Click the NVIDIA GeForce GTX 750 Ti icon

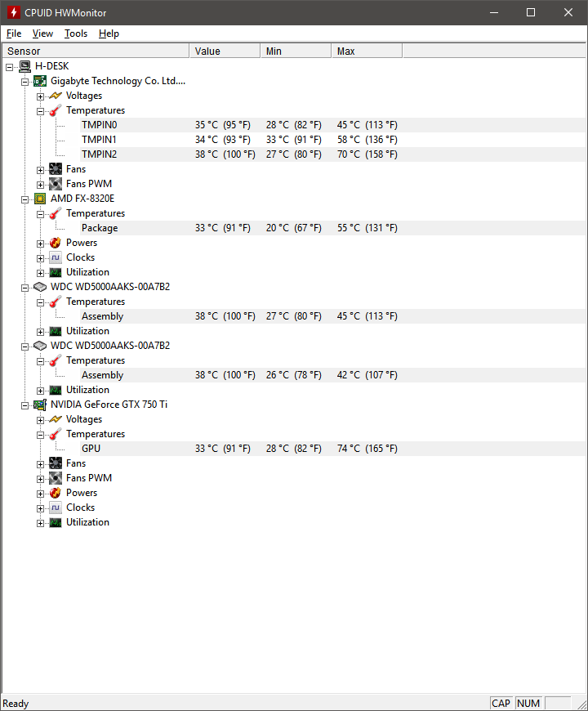pyautogui.click(x=40, y=405)
